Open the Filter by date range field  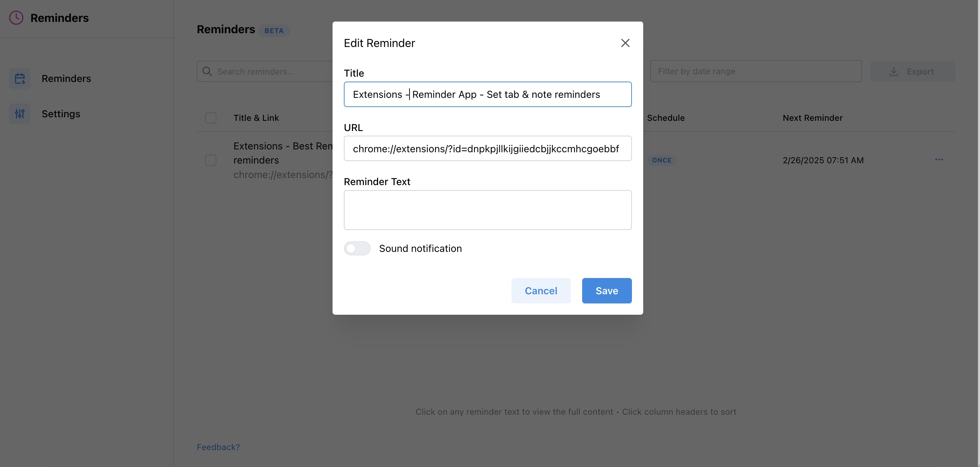(x=755, y=71)
